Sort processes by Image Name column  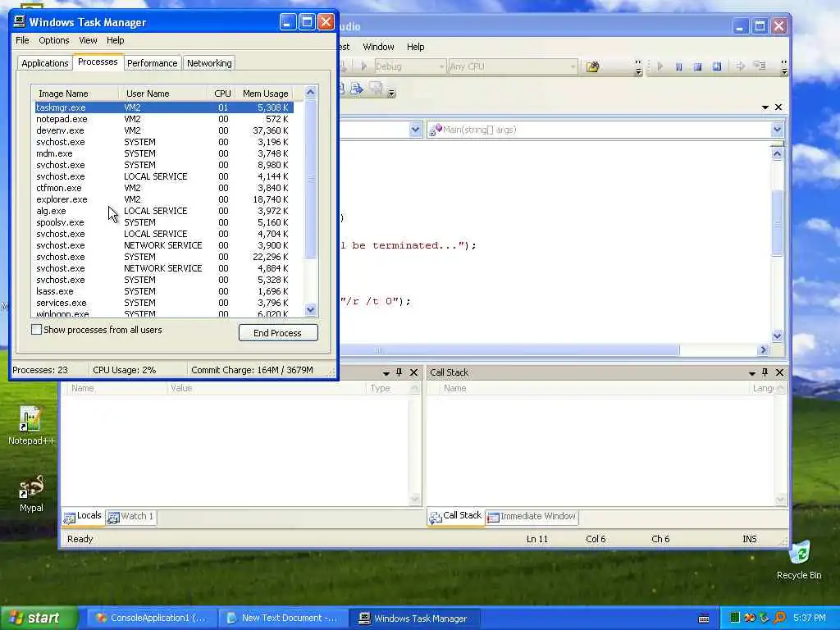point(75,94)
